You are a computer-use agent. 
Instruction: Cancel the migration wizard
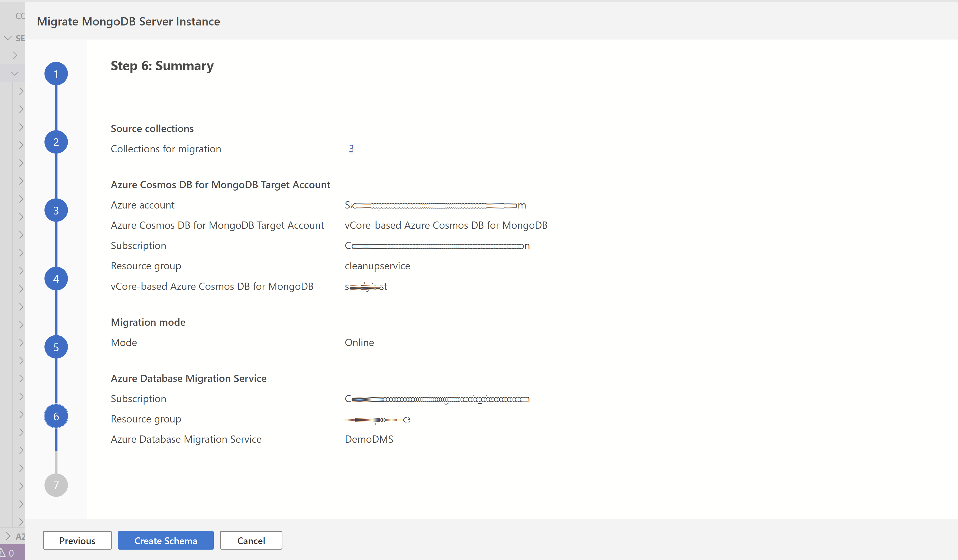pos(251,540)
